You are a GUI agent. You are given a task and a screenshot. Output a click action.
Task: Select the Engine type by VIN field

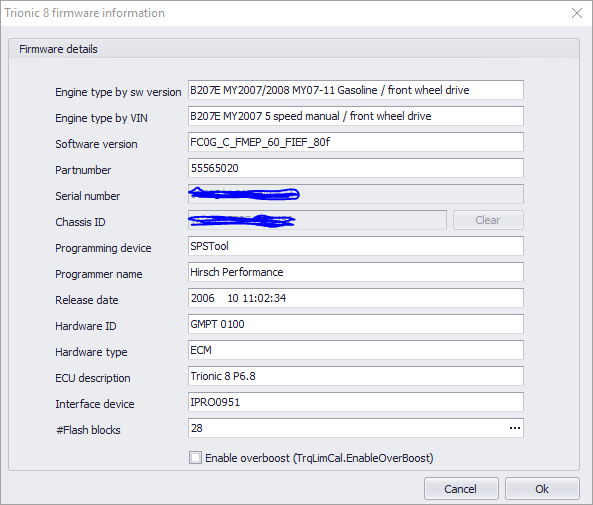355,116
